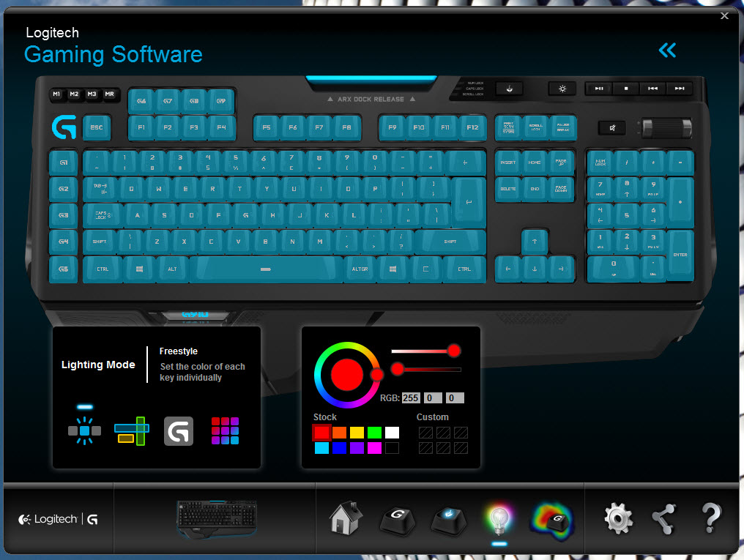
Task: Click the mute speaker key
Action: click(x=613, y=127)
